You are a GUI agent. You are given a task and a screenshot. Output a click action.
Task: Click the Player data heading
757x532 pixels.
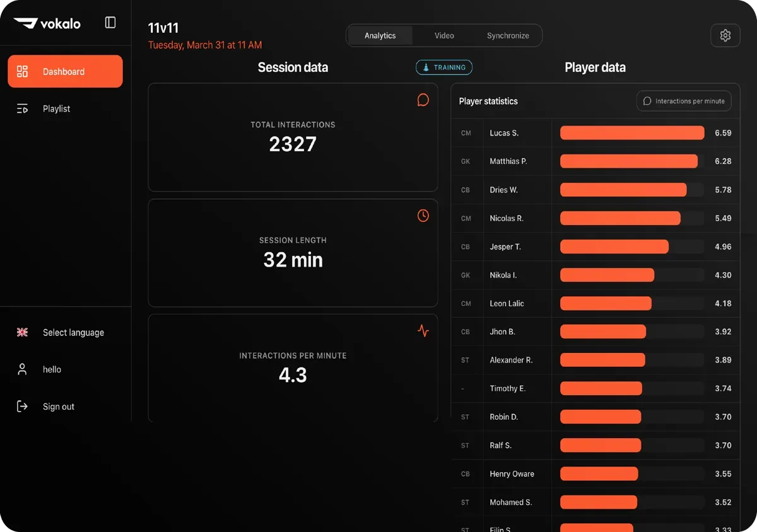595,67
